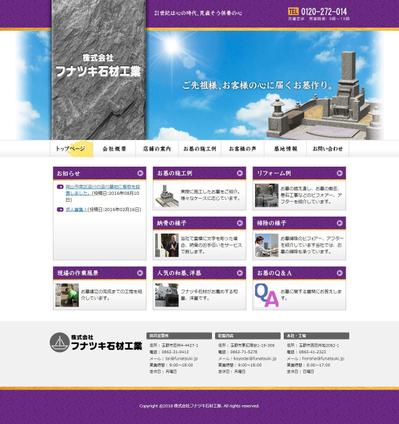Click the email address in first footer column
Viewport: 399px width, 424px height.
(x=182, y=358)
